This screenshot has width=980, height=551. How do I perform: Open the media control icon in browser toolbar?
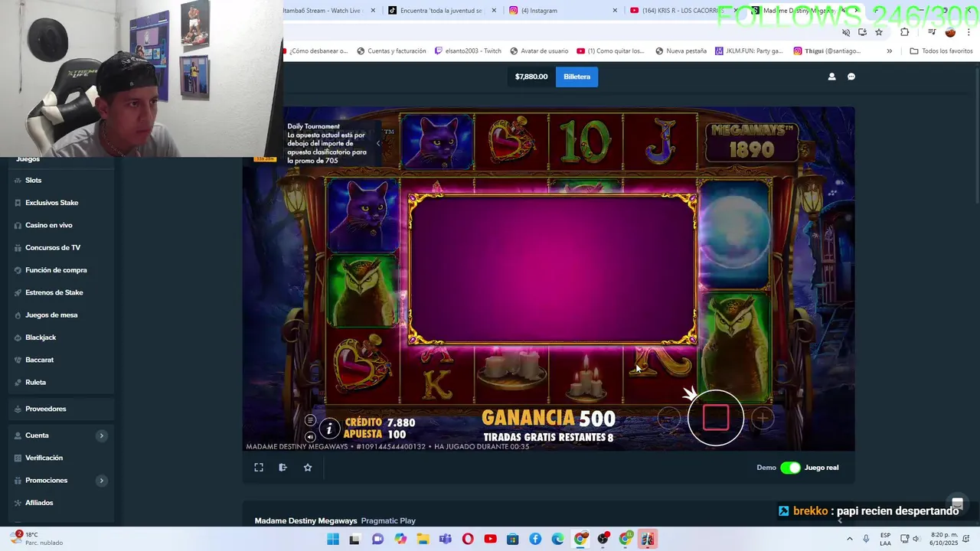[x=932, y=32]
